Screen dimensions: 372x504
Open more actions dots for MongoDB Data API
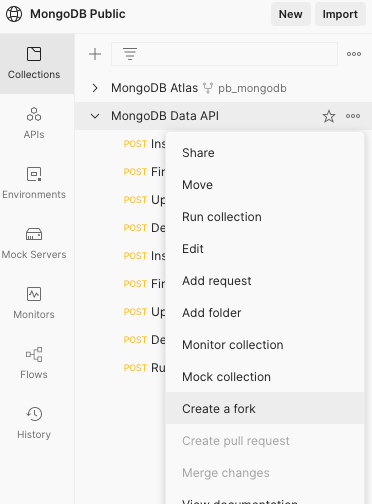coord(353,116)
